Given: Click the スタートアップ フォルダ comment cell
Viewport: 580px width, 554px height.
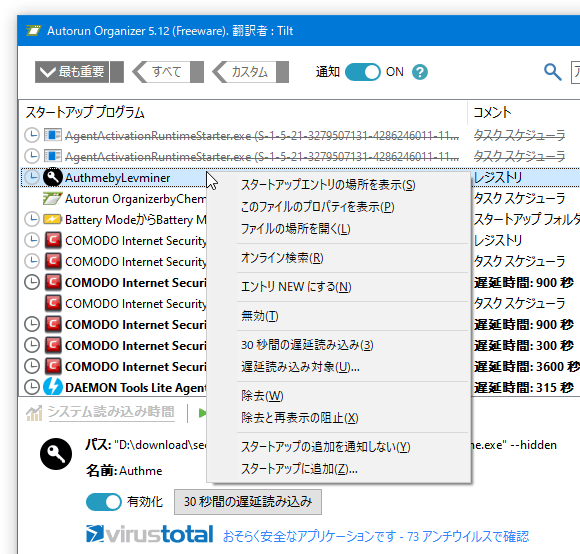Looking at the screenshot, I should (x=527, y=219).
